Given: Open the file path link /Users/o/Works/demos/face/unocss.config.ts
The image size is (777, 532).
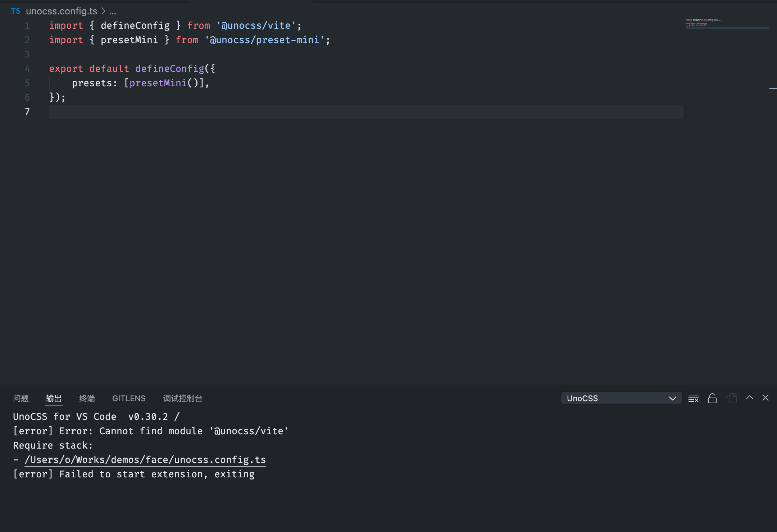Looking at the screenshot, I should pos(145,459).
